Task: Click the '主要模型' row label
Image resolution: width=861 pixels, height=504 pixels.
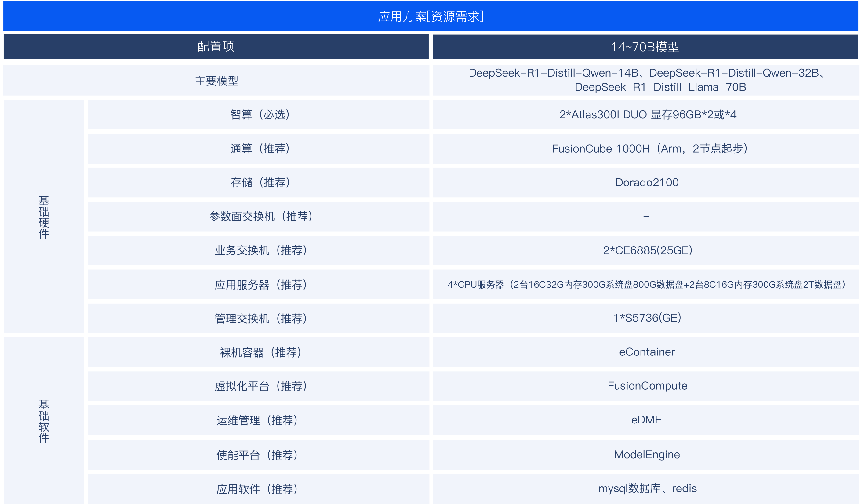Action: coord(216,81)
